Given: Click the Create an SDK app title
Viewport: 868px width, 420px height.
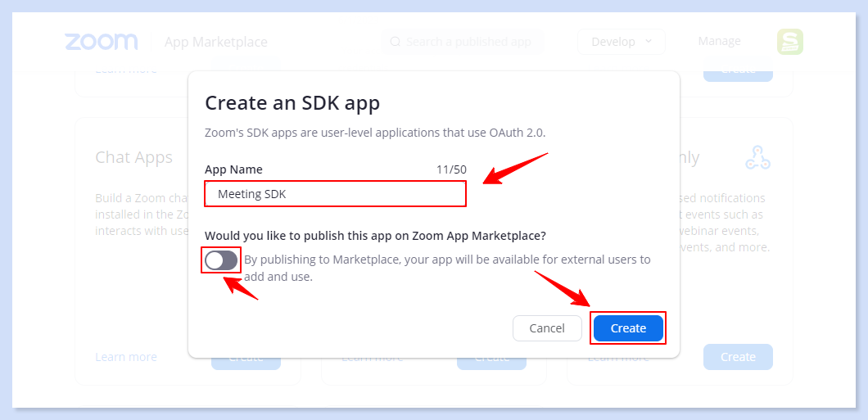Looking at the screenshot, I should pos(292,102).
